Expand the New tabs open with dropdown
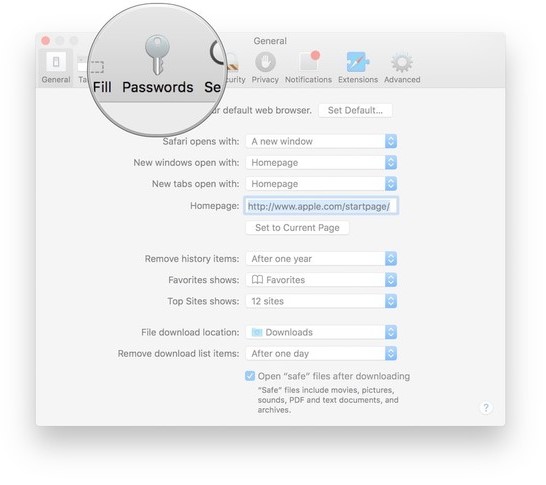Image resolution: width=546 pixels, height=485 pixels. (x=321, y=184)
